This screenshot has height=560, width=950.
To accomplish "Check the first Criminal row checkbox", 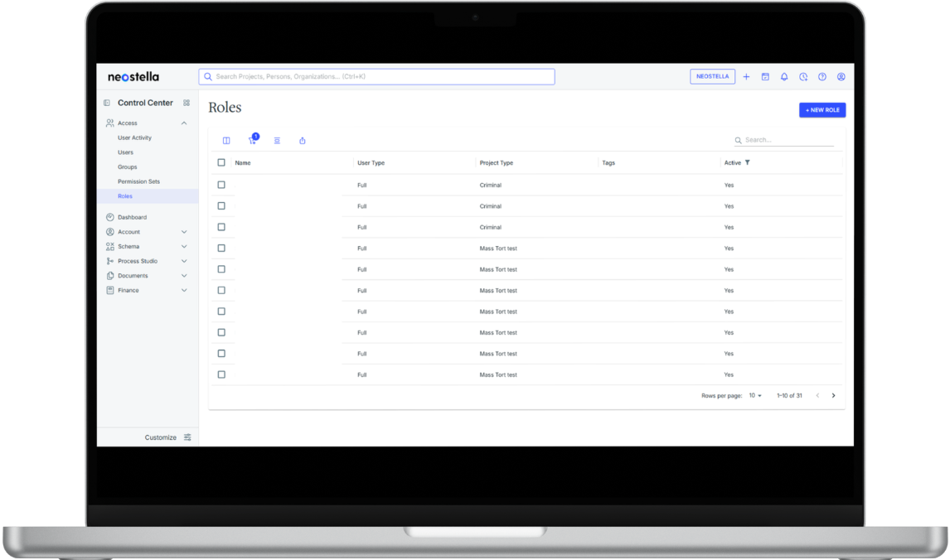I will click(x=221, y=185).
